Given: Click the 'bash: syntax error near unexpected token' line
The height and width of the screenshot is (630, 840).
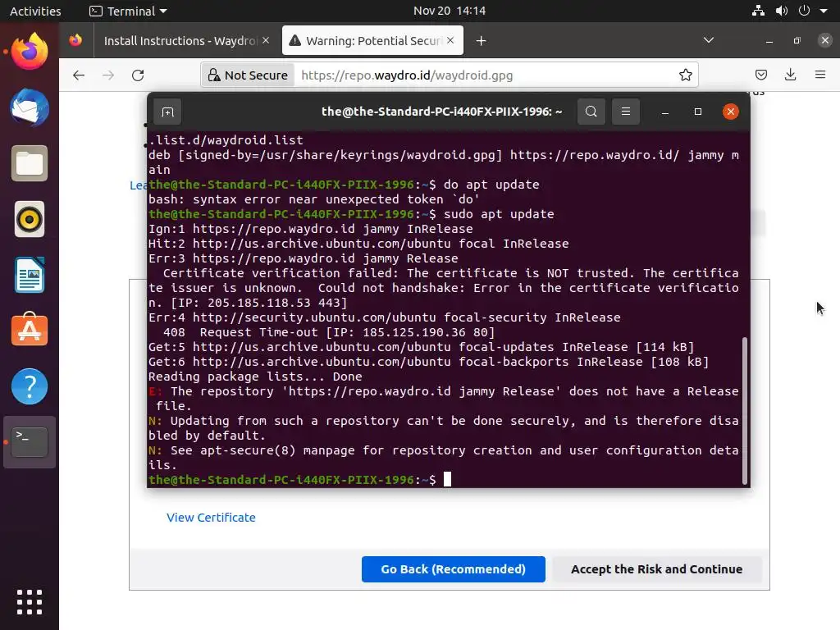Looking at the screenshot, I should coord(314,199).
